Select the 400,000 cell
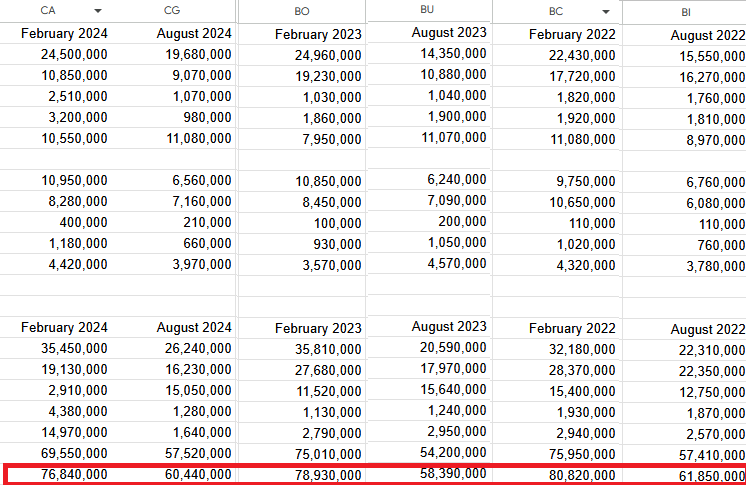Viewport: 746px width, 485px height. click(x=83, y=222)
